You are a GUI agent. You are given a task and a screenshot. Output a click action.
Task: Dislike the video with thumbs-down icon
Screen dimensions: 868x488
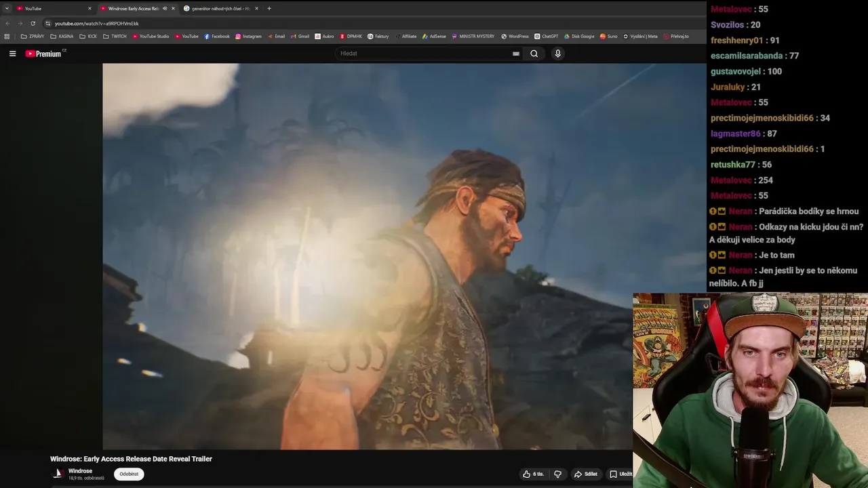tap(558, 474)
